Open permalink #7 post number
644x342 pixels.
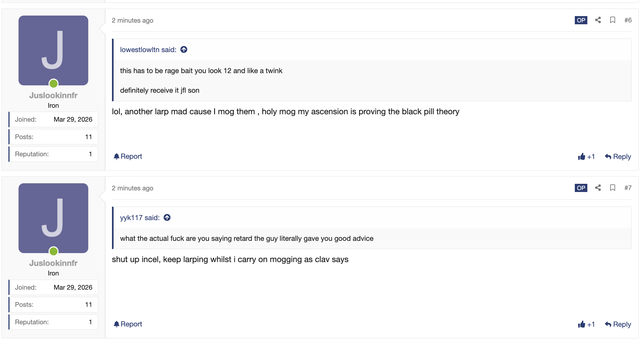point(628,188)
